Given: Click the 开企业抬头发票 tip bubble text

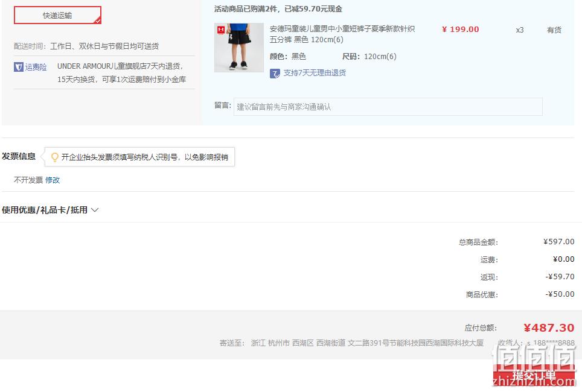Looking at the screenshot, I should click(145, 157).
